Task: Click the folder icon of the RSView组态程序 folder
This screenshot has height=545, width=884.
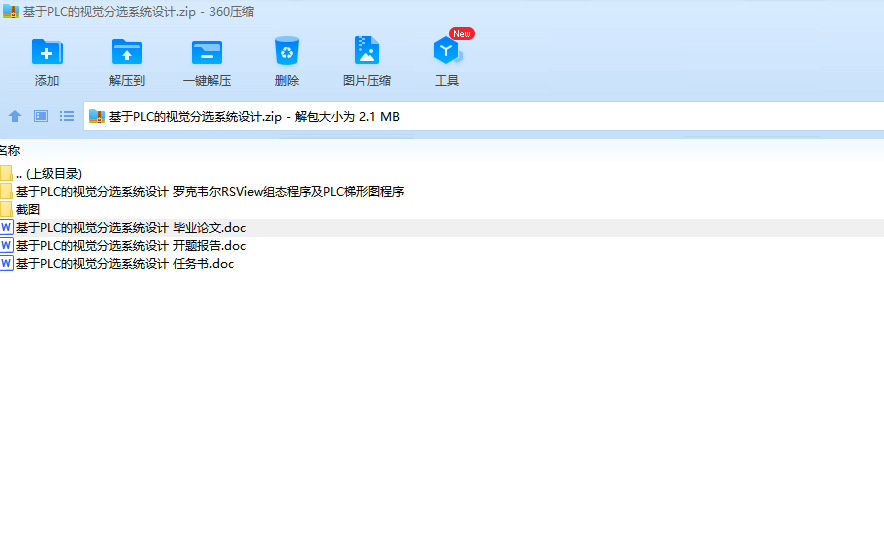Action: click(x=6, y=191)
